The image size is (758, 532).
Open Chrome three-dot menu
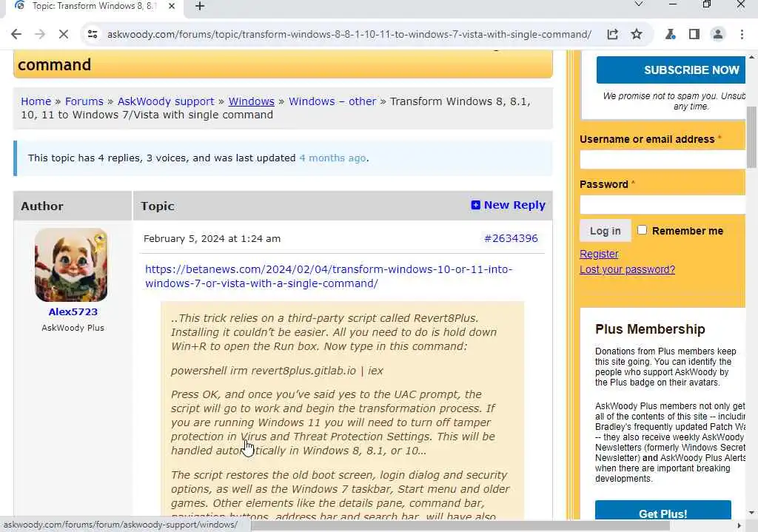[x=742, y=34]
